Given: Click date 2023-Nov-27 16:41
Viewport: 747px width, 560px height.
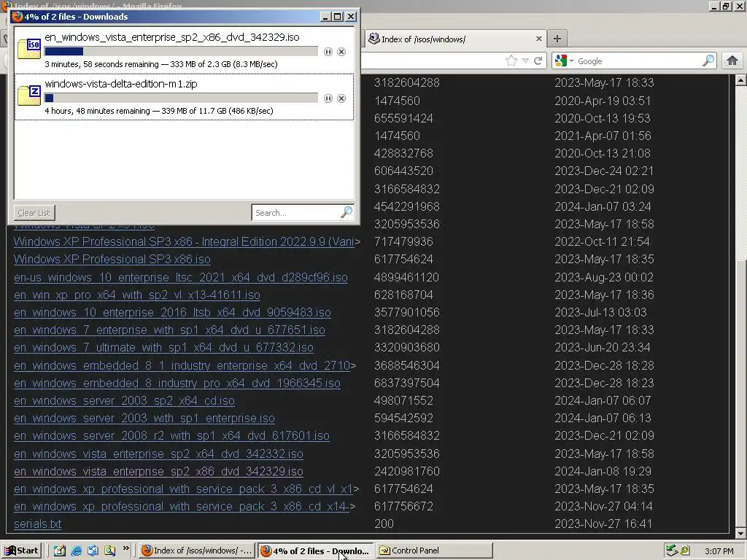Looking at the screenshot, I should pos(603,524).
